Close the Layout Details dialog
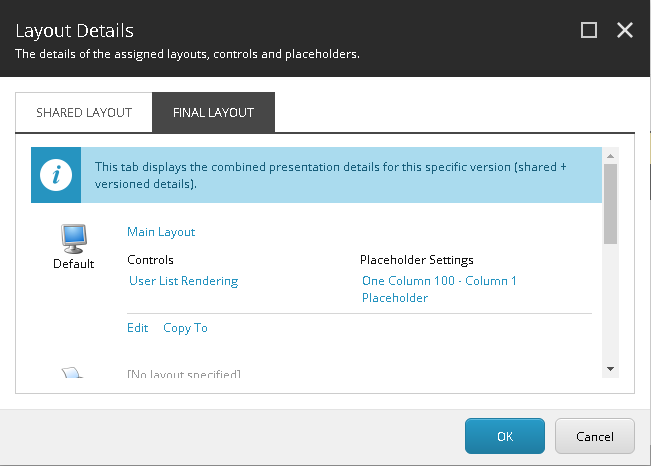The width and height of the screenshot is (651, 466). coord(625,30)
